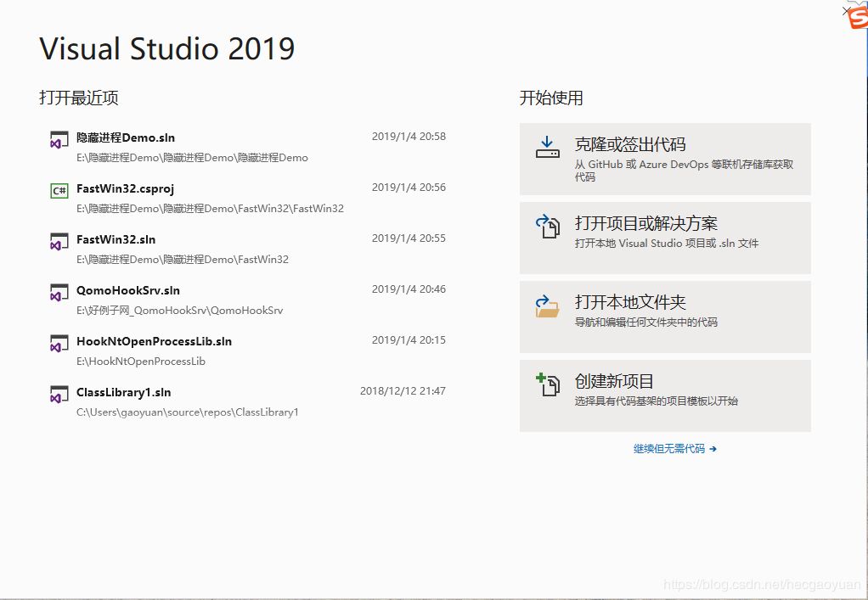Image resolution: width=868 pixels, height=600 pixels.
Task: Click the solution icon beside ClassLibrary1.sln
Action: coord(59,395)
